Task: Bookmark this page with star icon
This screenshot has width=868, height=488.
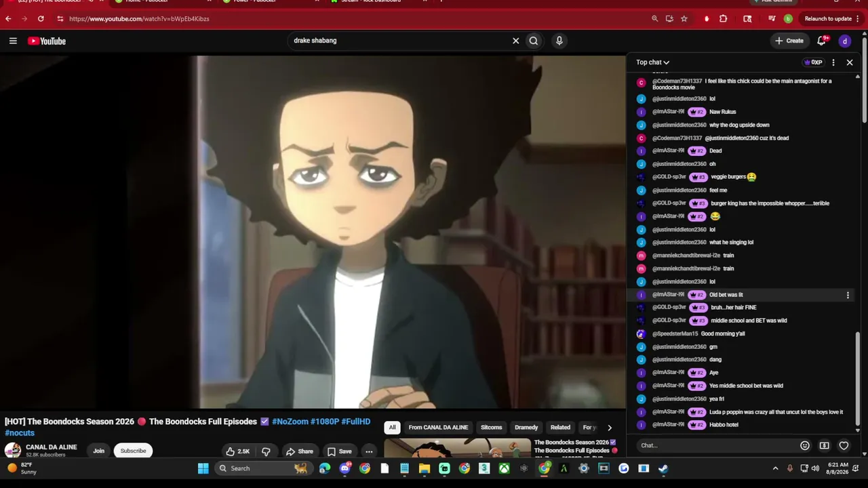Action: (x=684, y=19)
